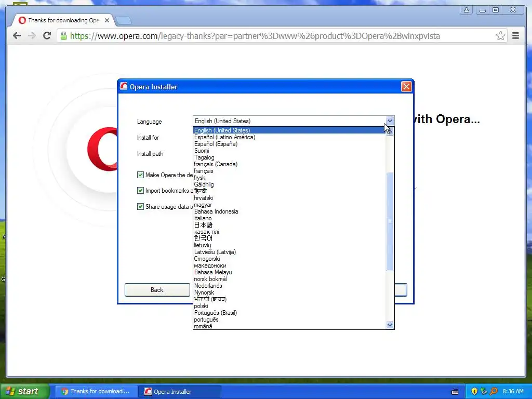This screenshot has height=399, width=532.
Task: Open the Windows Start menu
Action: click(x=24, y=391)
